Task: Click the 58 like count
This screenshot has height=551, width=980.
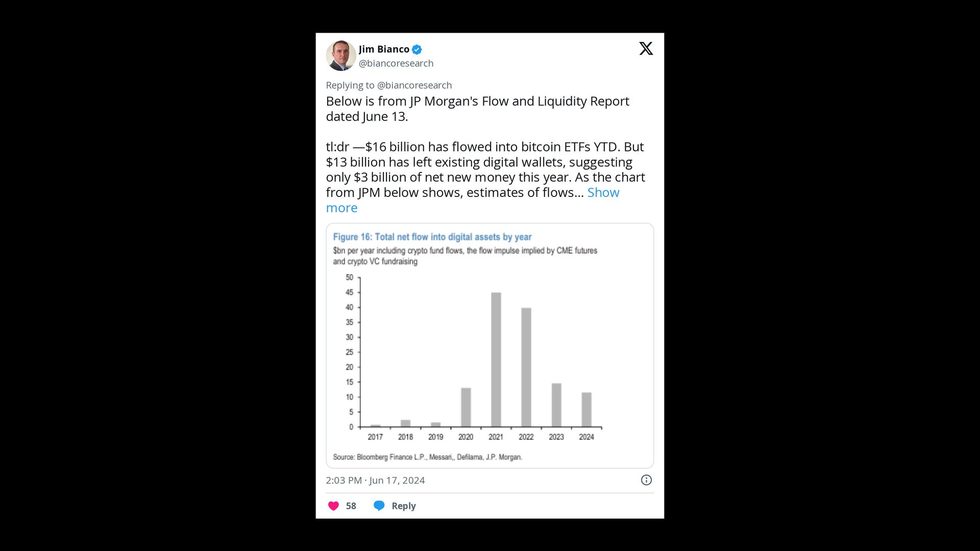Action: tap(350, 505)
